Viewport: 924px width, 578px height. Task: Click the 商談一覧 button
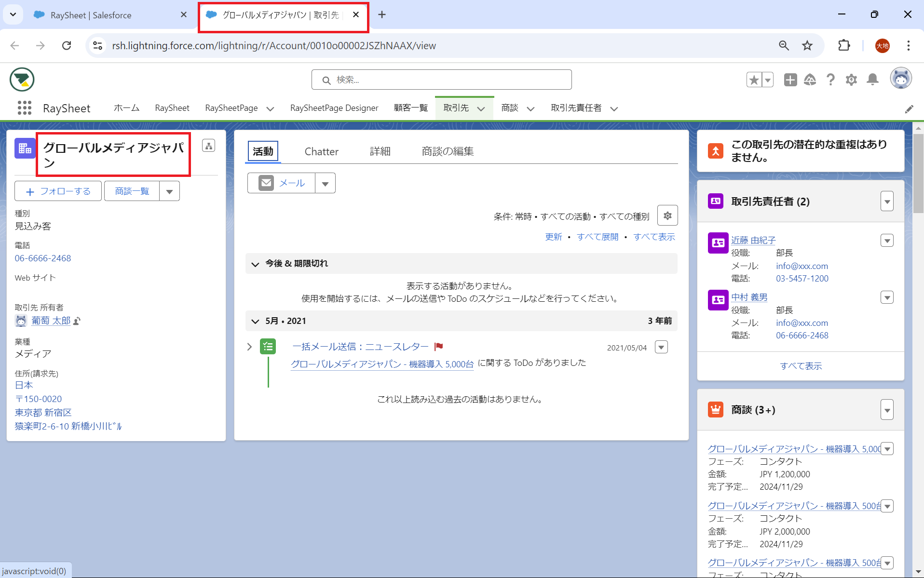(132, 191)
